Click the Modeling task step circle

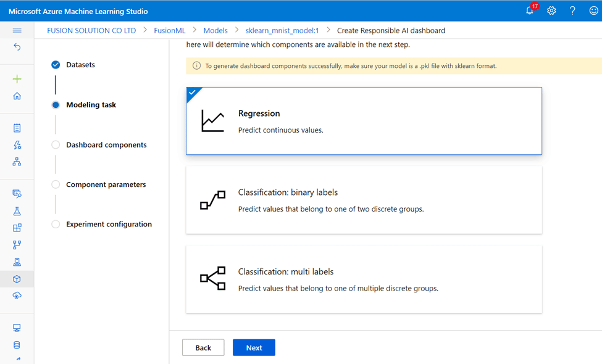56,105
